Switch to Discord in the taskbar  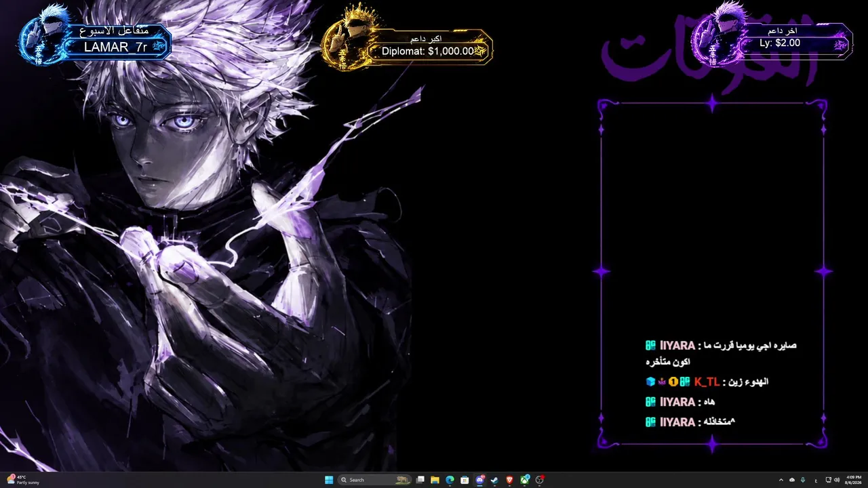[x=480, y=480]
